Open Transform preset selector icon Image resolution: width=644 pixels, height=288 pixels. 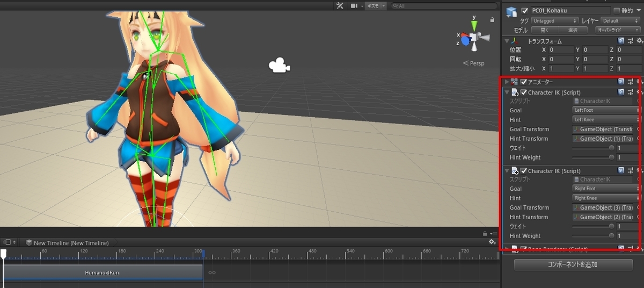[630, 41]
